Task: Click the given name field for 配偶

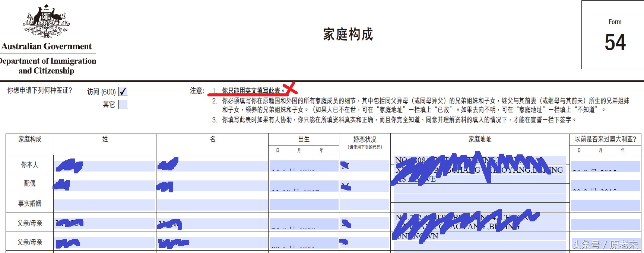Action: click(212, 186)
